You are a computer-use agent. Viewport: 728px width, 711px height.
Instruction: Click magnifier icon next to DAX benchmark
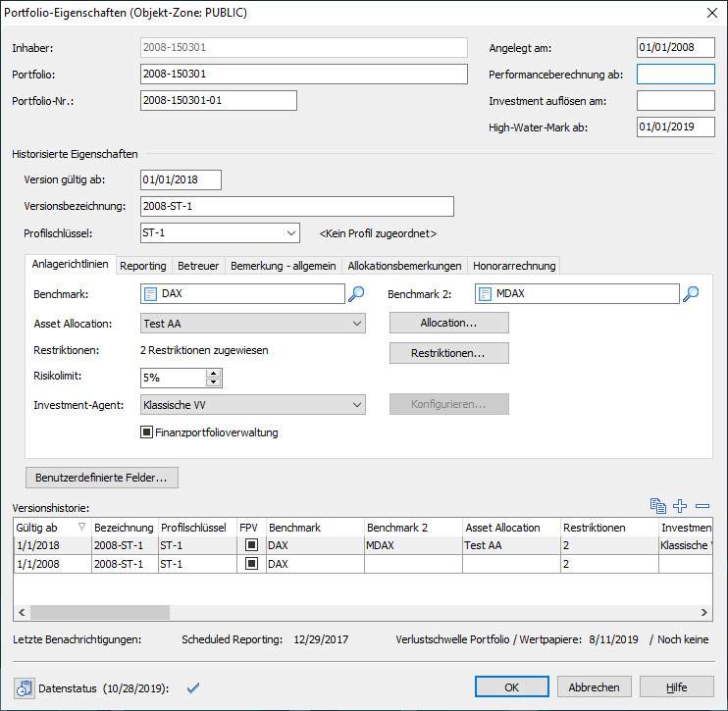(356, 293)
